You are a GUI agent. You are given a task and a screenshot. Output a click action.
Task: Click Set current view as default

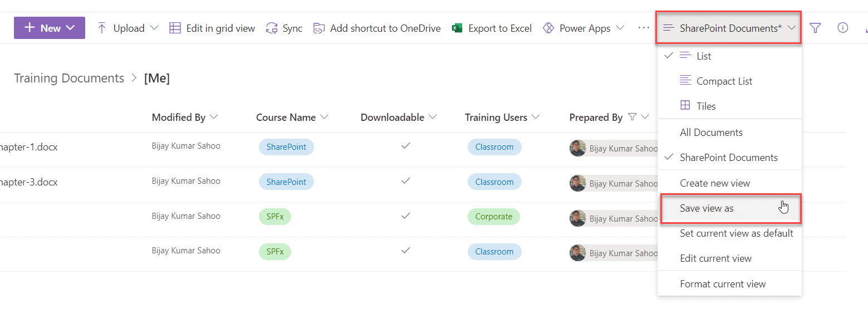coord(736,233)
